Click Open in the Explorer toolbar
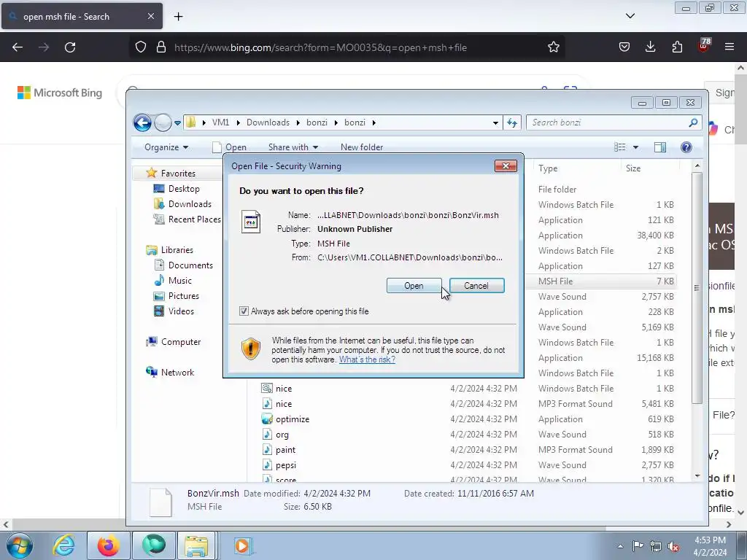 coord(230,147)
